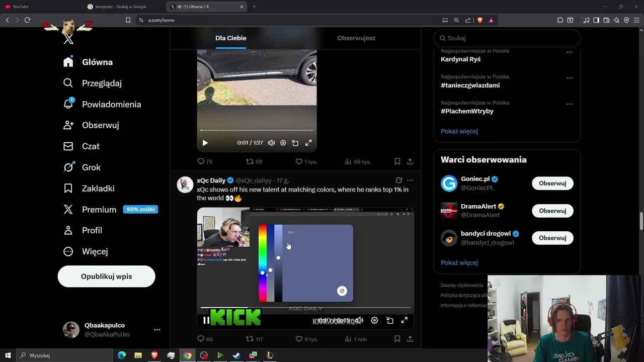Bookmark the xQc Daily post
644x362 pixels.
(x=397, y=339)
